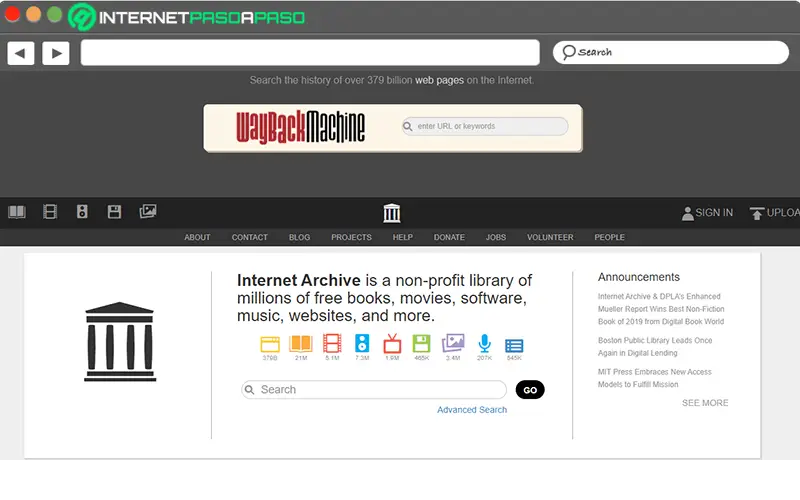Click the SIGN IN link
800x500 pixels.
pos(714,213)
